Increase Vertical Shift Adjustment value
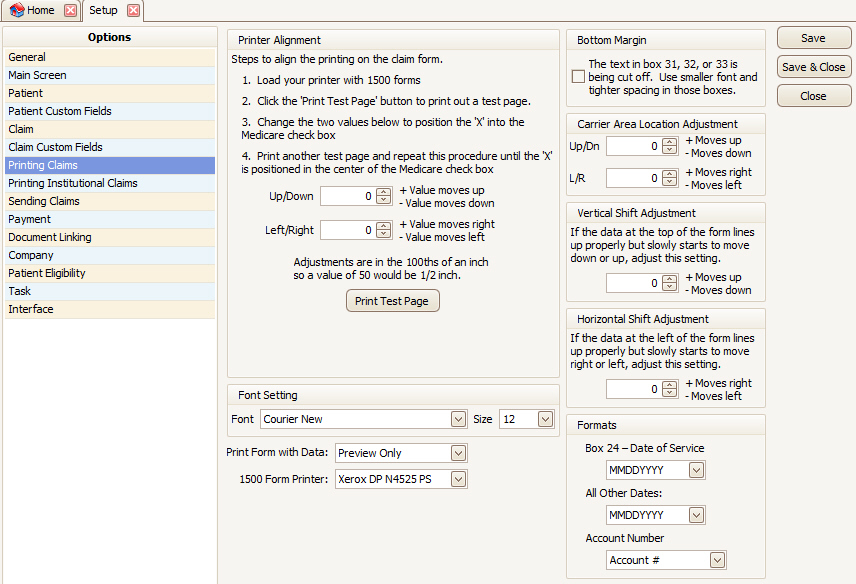 click(669, 279)
